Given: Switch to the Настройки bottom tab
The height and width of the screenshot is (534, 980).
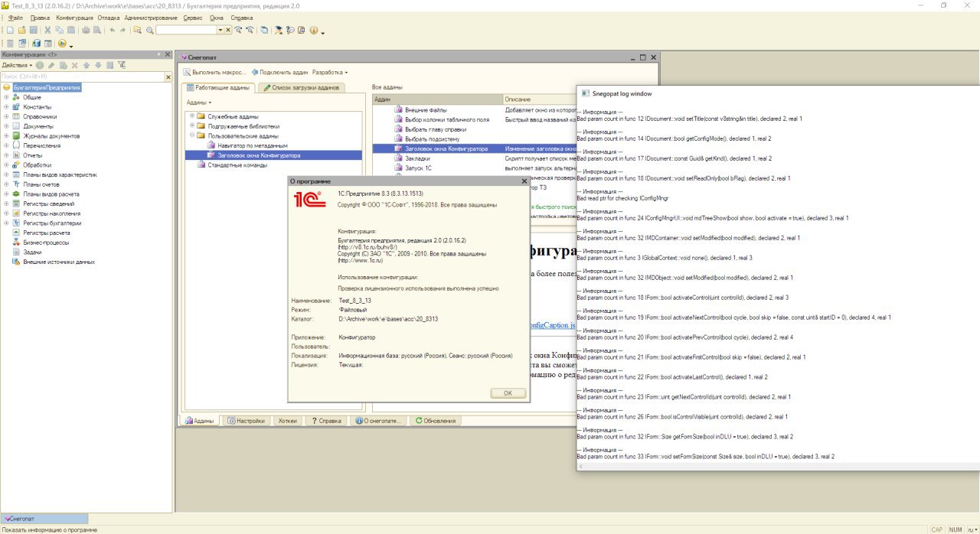Looking at the screenshot, I should [x=246, y=421].
